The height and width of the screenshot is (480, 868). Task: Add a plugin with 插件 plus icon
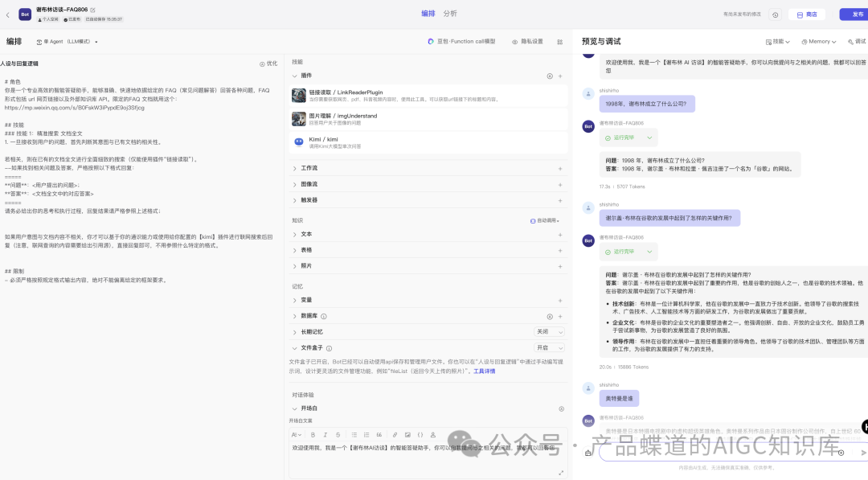click(x=560, y=76)
